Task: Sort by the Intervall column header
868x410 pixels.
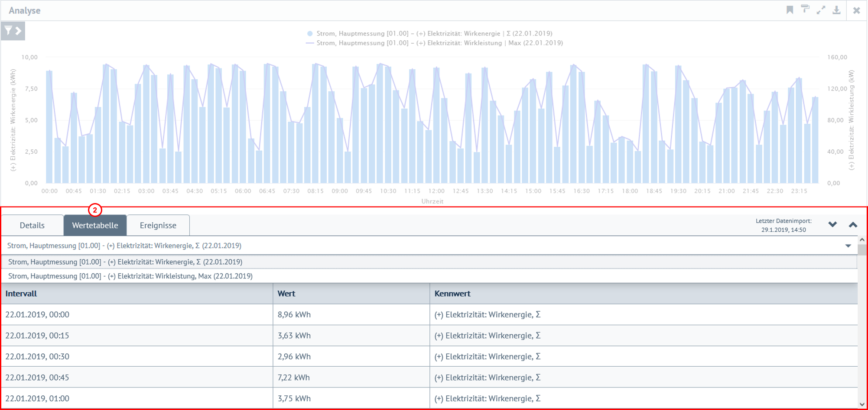Action: click(21, 294)
